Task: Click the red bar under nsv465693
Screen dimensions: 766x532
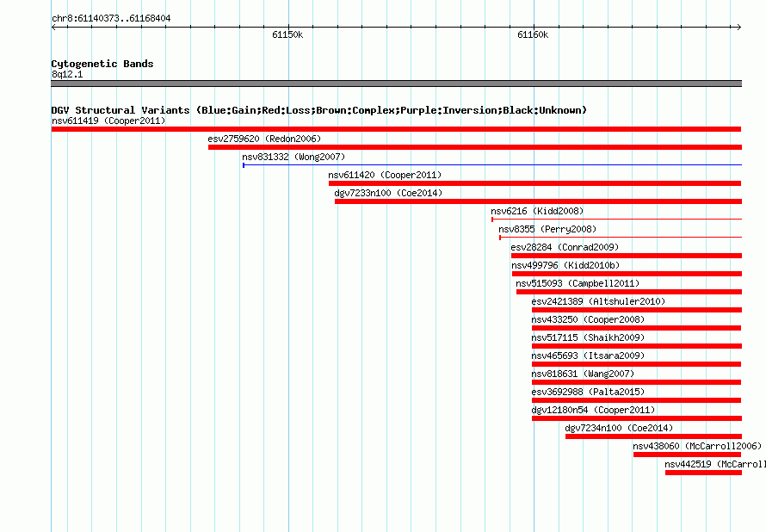Action: point(637,364)
